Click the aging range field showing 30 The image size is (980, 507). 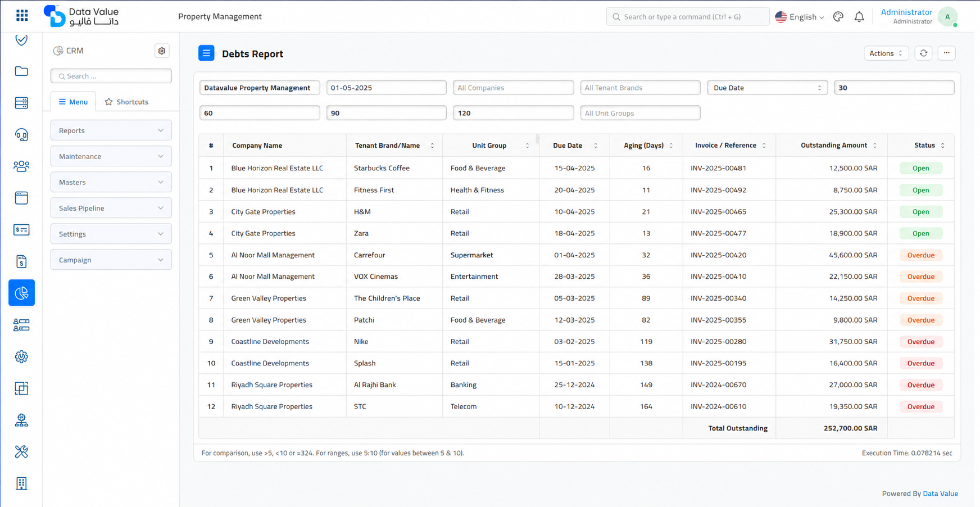pyautogui.click(x=894, y=88)
